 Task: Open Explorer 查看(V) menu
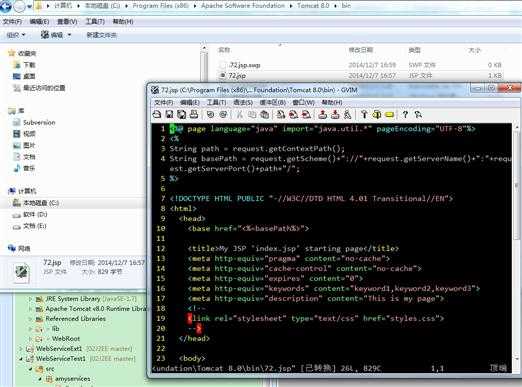coord(67,22)
